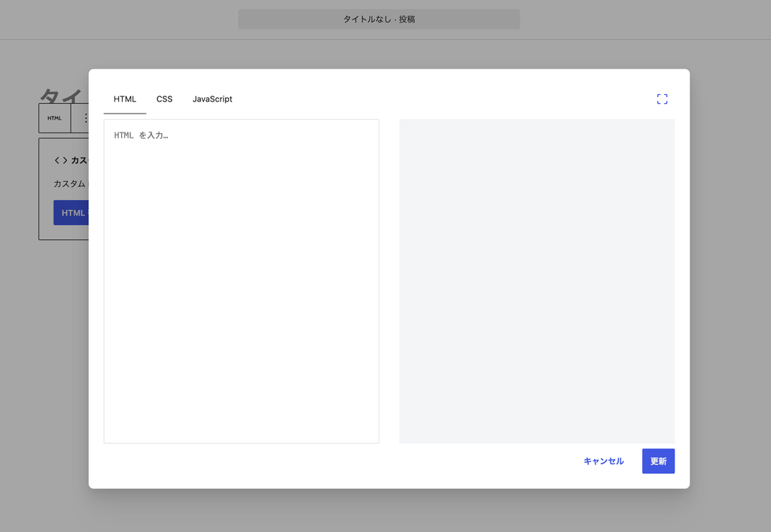Switch to the JavaScript tab
This screenshot has width=771, height=532.
tap(212, 99)
